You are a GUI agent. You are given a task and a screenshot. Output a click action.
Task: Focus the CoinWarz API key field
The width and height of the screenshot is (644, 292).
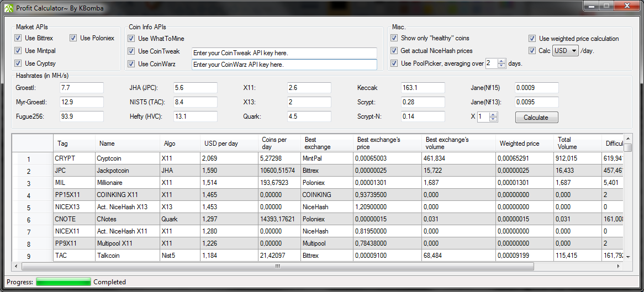click(x=284, y=65)
